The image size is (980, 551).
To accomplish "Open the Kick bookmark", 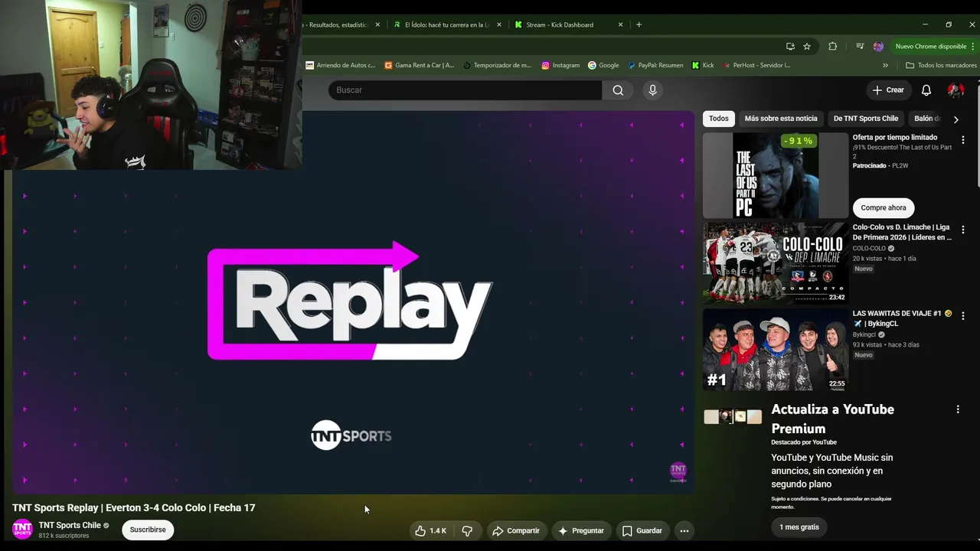I will (703, 65).
